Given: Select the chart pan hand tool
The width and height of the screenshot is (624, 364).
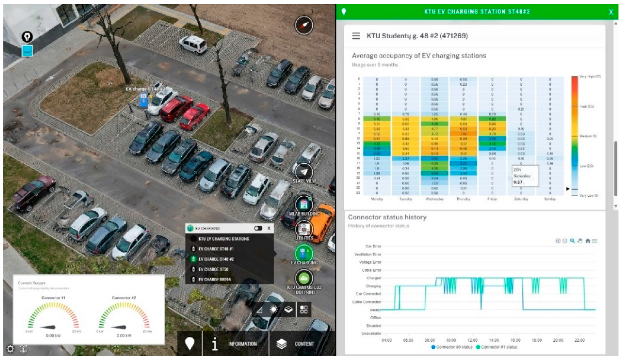Looking at the screenshot, I should click(x=580, y=241).
